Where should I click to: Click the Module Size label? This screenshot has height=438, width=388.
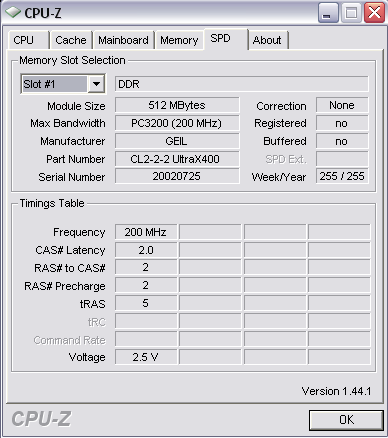(76, 106)
